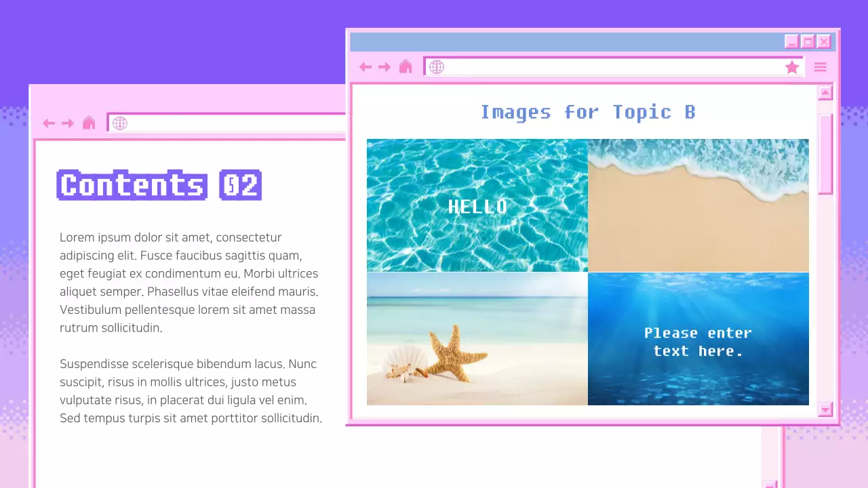Click the 'Contents 02' heading
Image resolution: width=868 pixels, height=488 pixels.
tap(159, 185)
